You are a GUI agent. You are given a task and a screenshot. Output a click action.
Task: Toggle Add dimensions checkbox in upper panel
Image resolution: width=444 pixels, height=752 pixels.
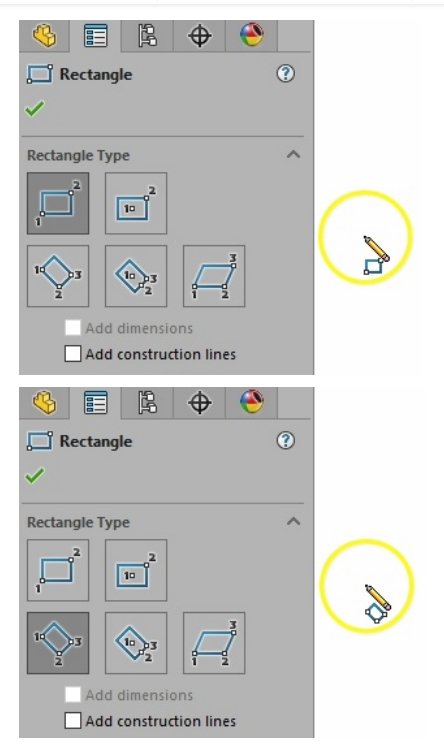point(73,328)
